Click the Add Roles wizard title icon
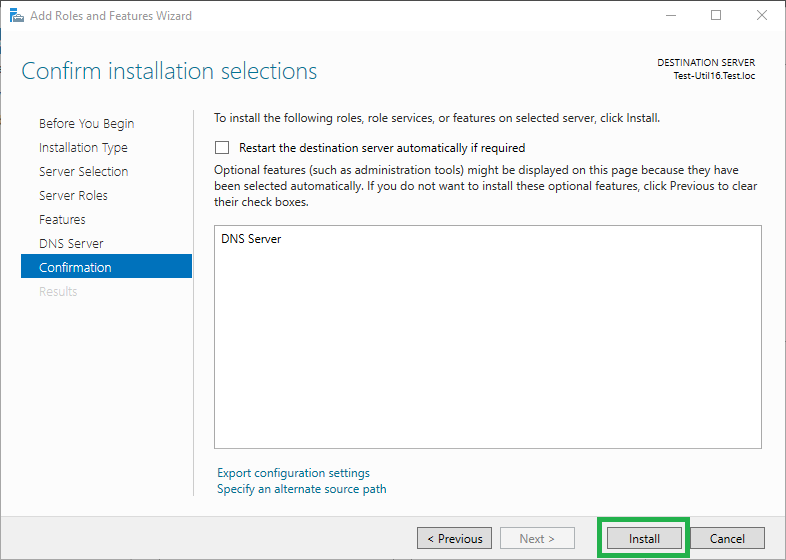The image size is (786, 560). 17,16
